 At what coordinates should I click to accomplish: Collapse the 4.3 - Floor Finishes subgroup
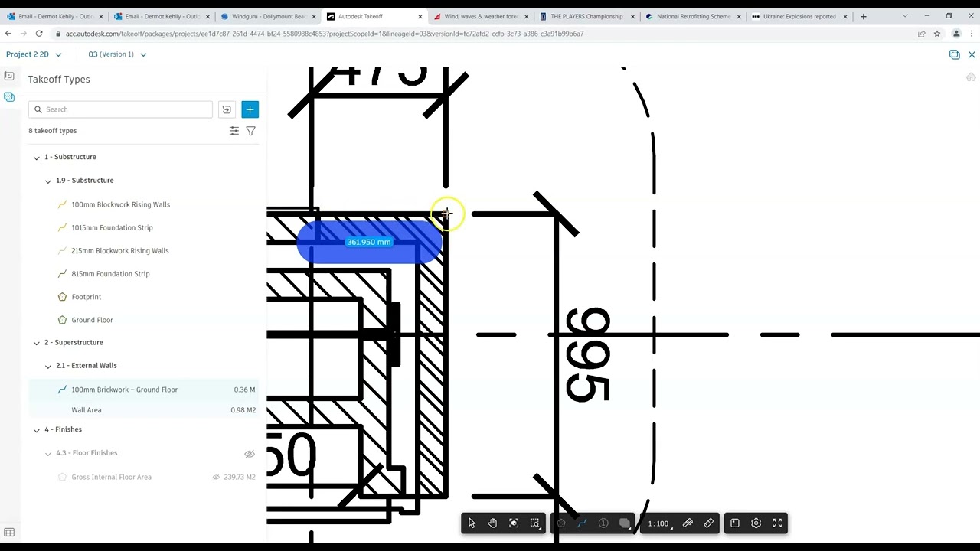(x=47, y=453)
